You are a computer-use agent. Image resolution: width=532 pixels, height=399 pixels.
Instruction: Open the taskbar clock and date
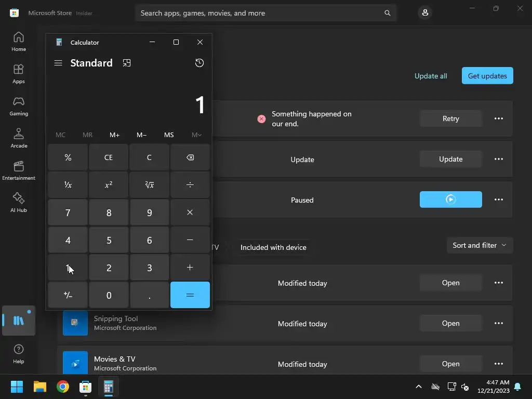tap(494, 387)
